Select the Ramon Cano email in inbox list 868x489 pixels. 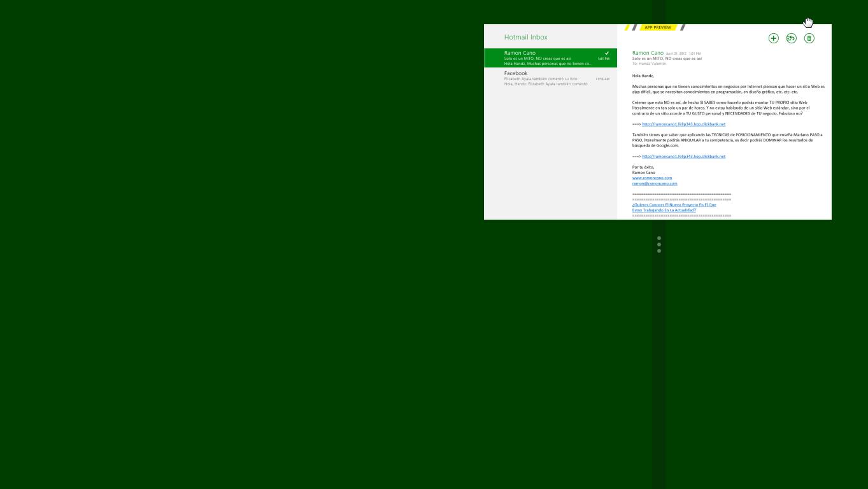pyautogui.click(x=548, y=58)
